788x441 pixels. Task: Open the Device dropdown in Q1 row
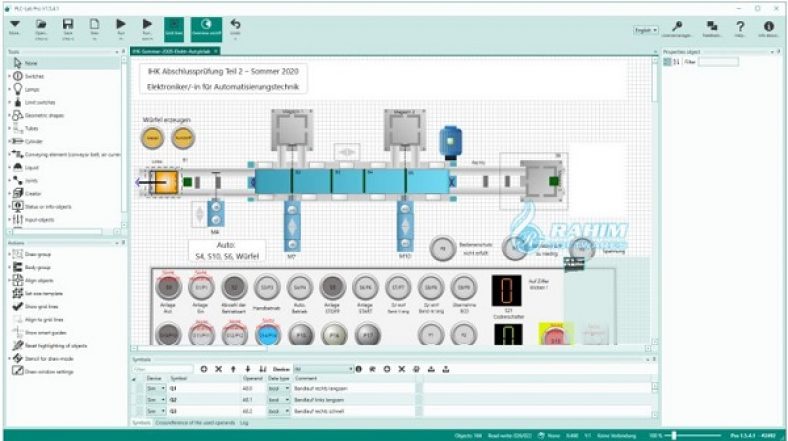pos(156,388)
